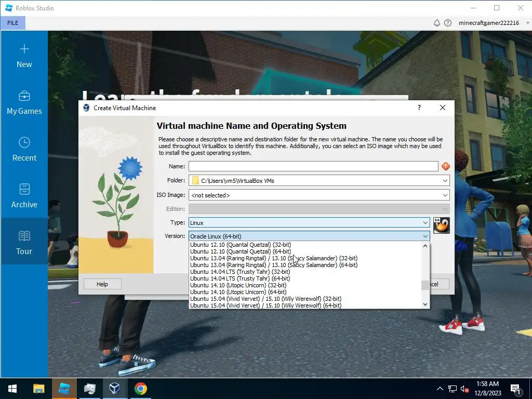Open File Explorer from taskbar
This screenshot has width=532, height=399.
tap(38, 389)
